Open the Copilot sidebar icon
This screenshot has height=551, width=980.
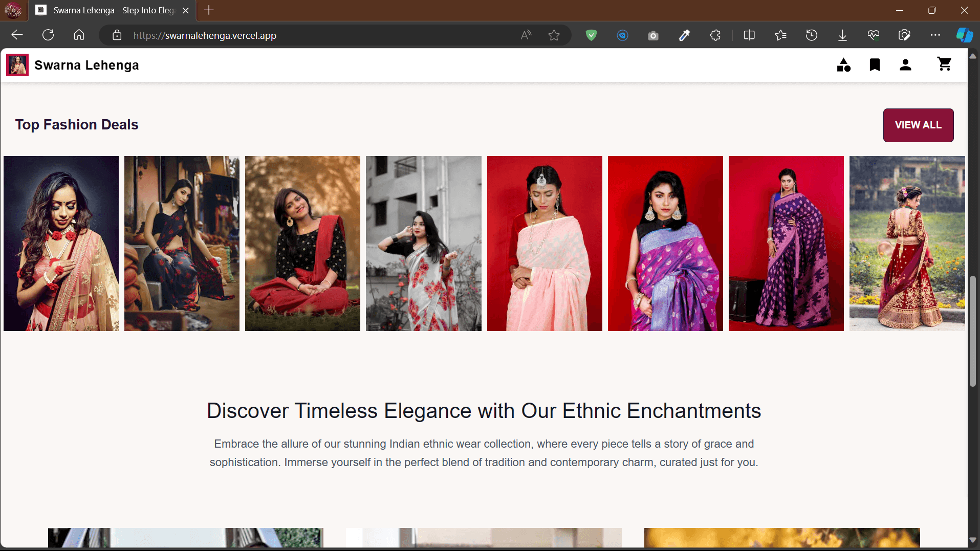[964, 35]
